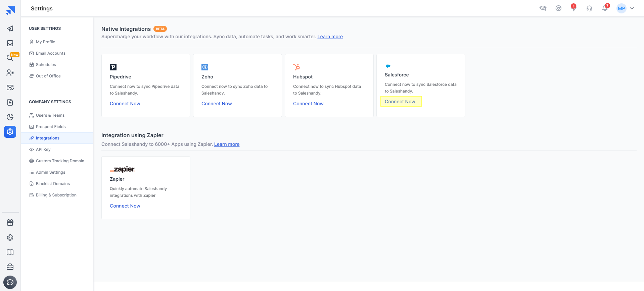Open the briefcase icon in the sidebar

click(10, 267)
